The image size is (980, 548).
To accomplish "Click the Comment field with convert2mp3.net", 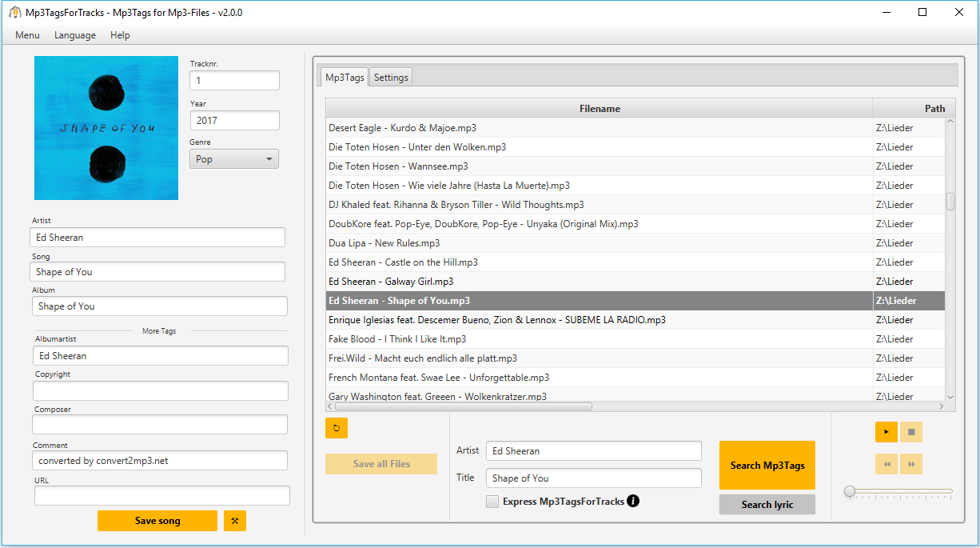I will (x=160, y=461).
